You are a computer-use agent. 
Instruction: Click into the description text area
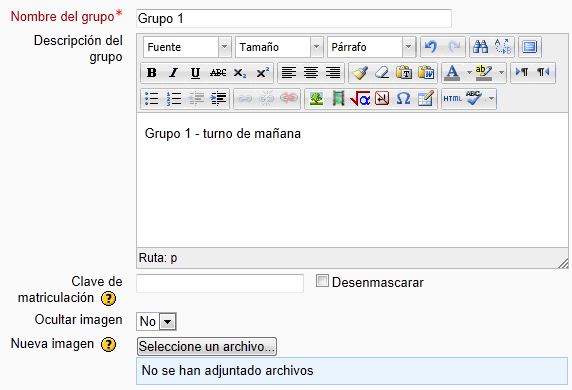pyautogui.click(x=352, y=180)
